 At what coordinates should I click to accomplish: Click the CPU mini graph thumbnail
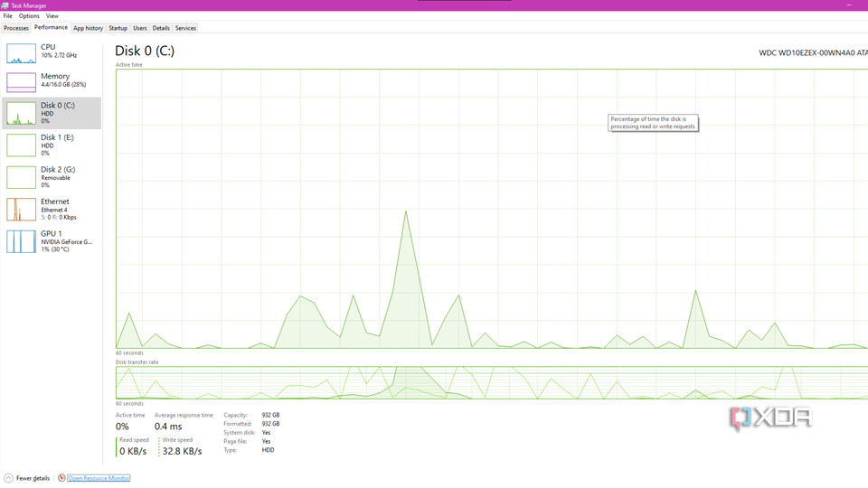click(21, 53)
